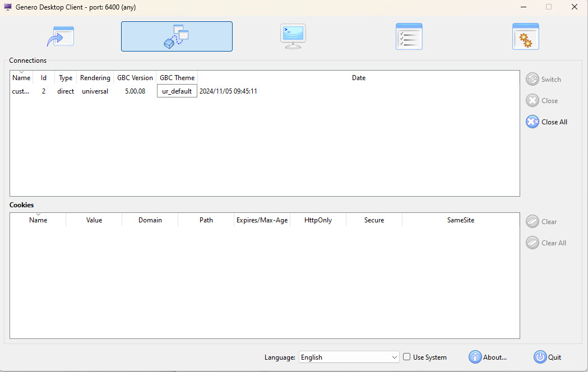Sort cookies by the Name column
The image size is (588, 372).
point(38,220)
